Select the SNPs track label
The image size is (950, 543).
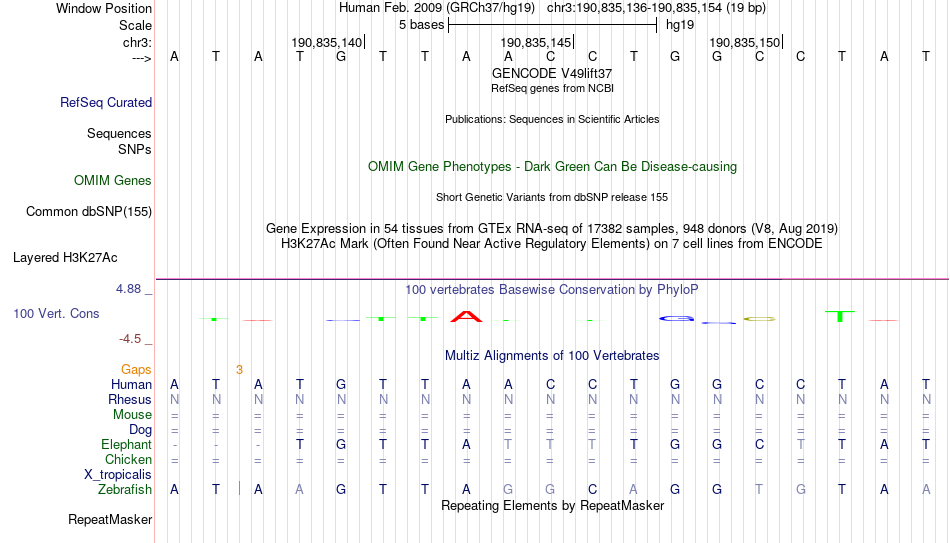(135, 149)
